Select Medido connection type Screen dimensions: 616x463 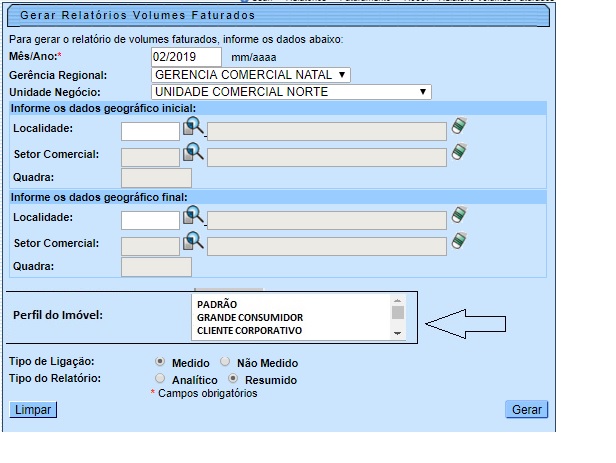(x=160, y=361)
